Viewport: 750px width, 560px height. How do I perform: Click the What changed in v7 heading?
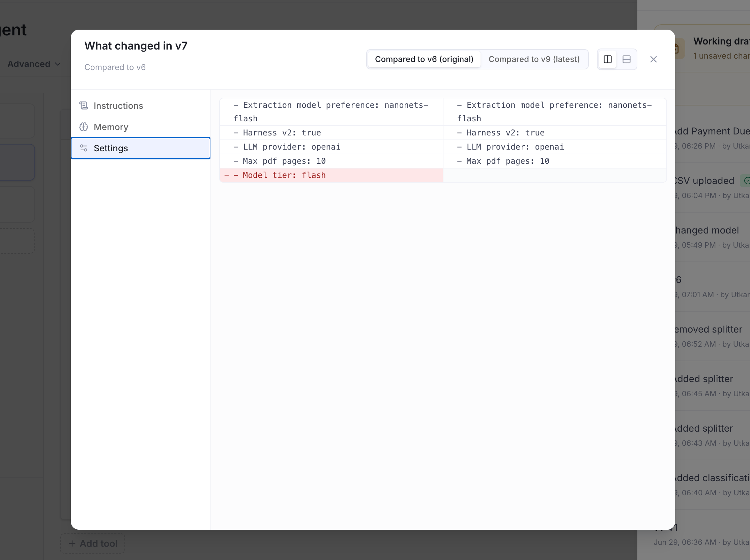click(136, 46)
